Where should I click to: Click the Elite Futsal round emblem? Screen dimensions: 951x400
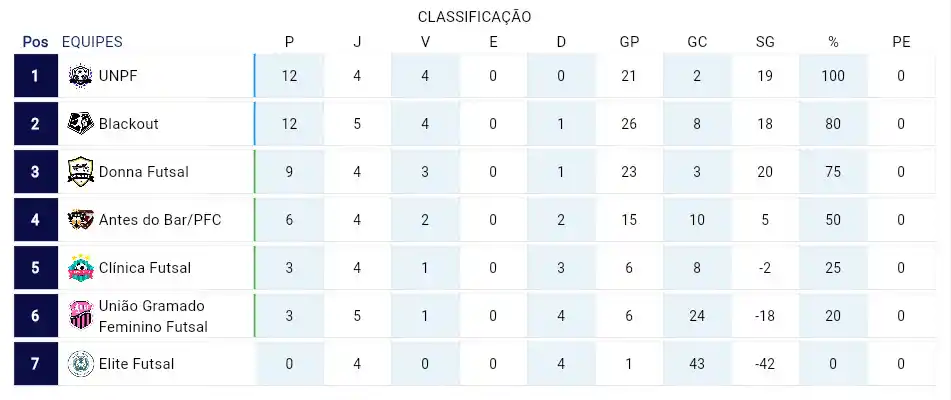(x=80, y=364)
